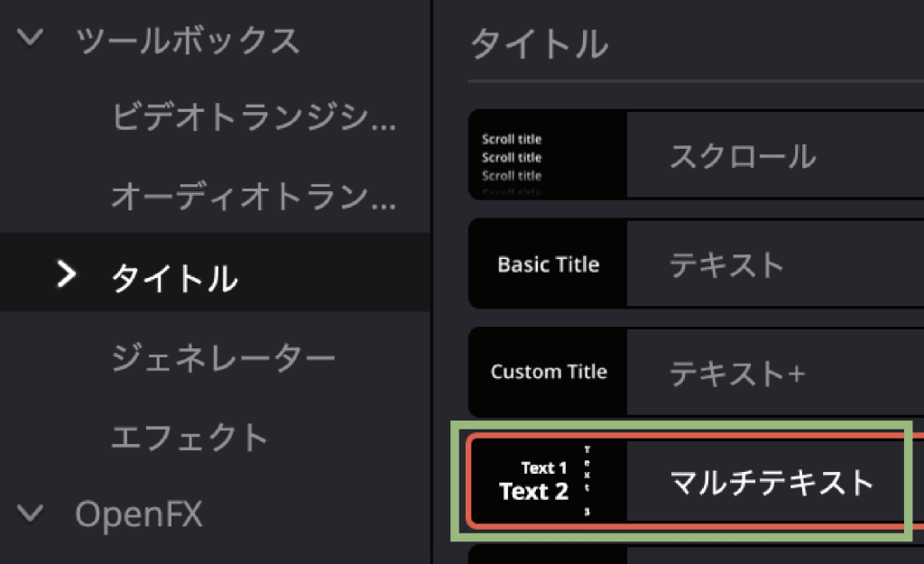Choose the ジェネレーター category
924x564 pixels.
223,358
